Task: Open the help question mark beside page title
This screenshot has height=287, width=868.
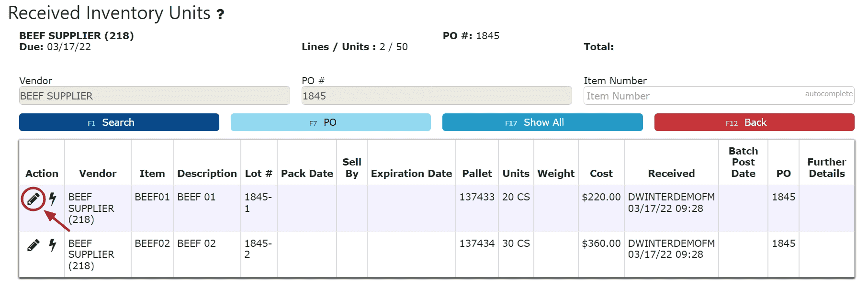Action: [220, 15]
